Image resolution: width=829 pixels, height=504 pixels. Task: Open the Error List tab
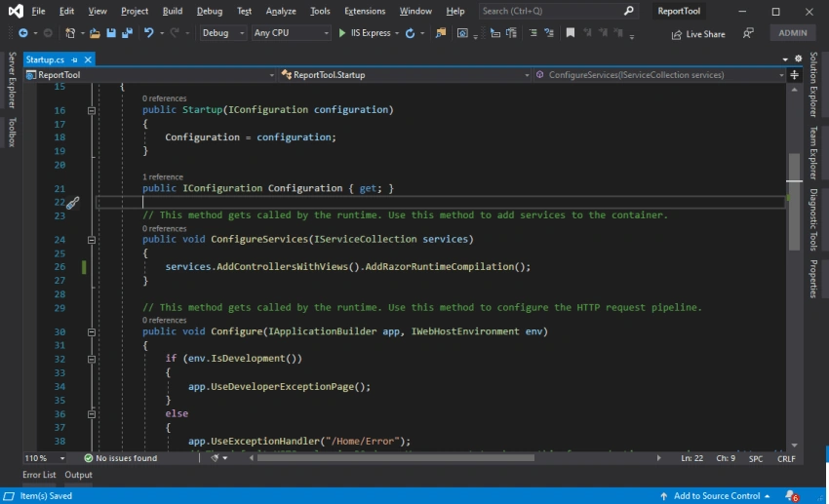pyautogui.click(x=39, y=475)
